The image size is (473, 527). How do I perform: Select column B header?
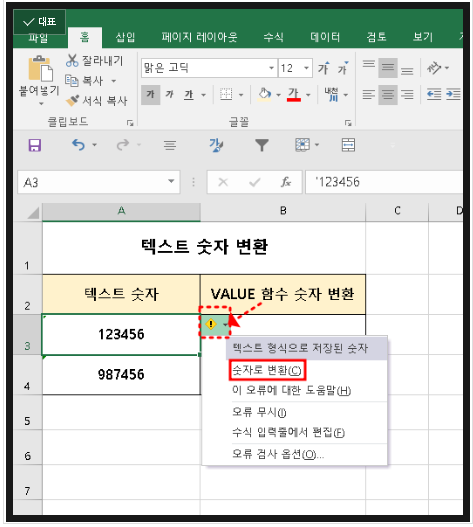coord(283,211)
